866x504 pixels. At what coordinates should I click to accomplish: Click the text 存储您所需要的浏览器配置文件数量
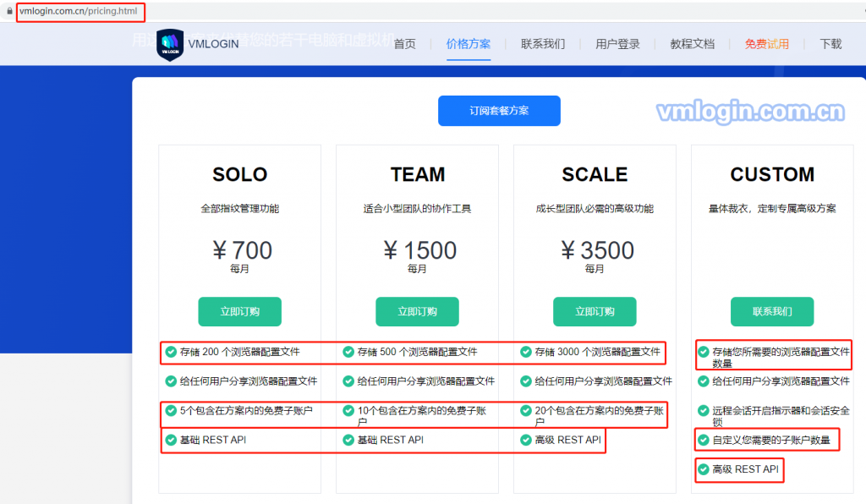click(781, 358)
